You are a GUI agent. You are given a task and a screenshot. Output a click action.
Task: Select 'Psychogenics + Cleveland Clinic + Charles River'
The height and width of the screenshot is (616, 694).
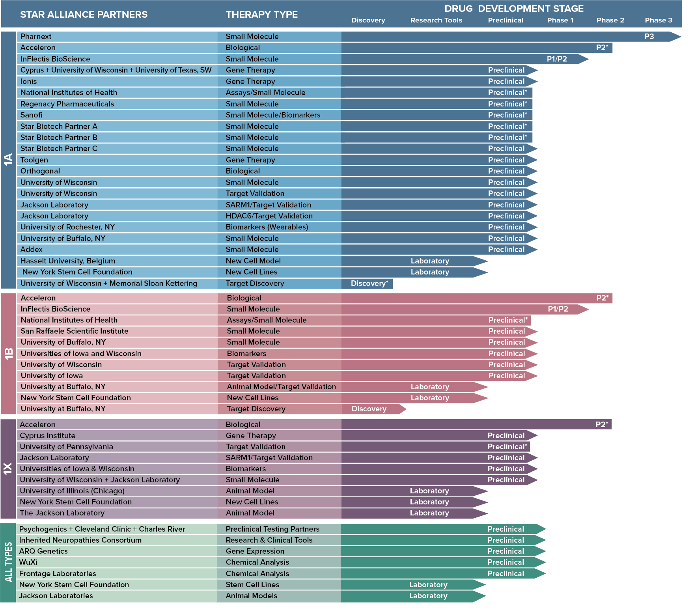[102, 529]
